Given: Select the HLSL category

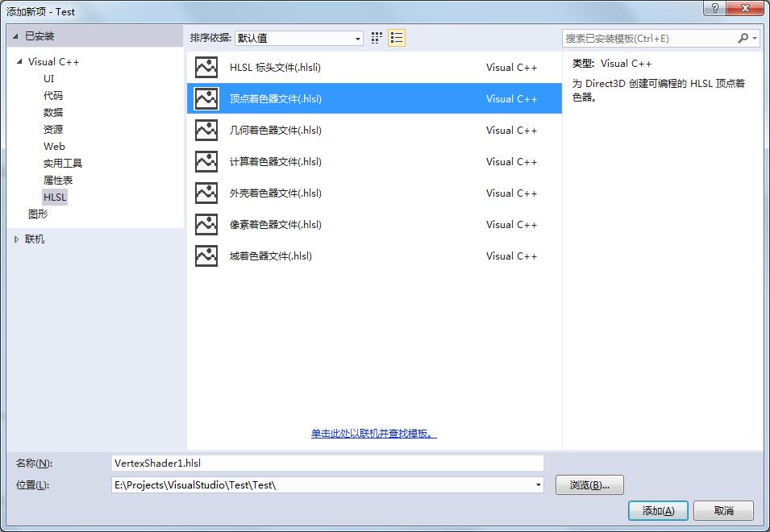Looking at the screenshot, I should (55, 197).
